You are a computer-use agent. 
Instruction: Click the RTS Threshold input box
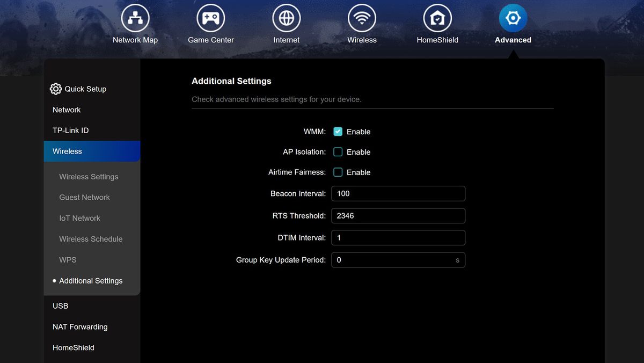(398, 215)
